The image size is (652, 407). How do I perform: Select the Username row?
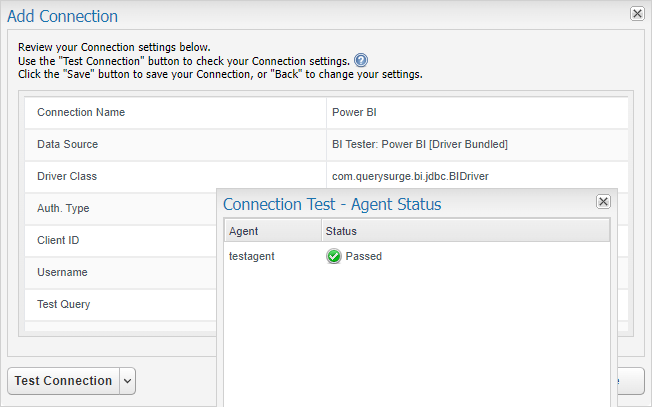point(121,272)
